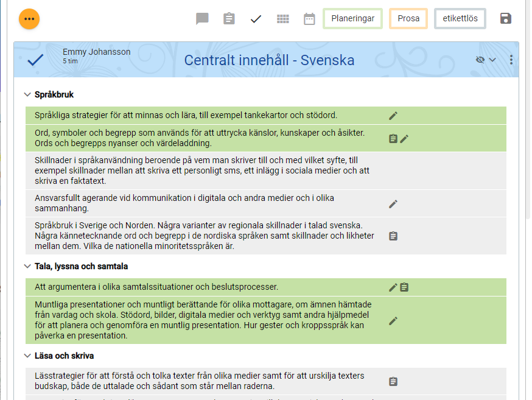Viewport: 532px width, 400px height.
Task: Click pencil icon on 'Språkliga strategier' row
Action: [393, 116]
